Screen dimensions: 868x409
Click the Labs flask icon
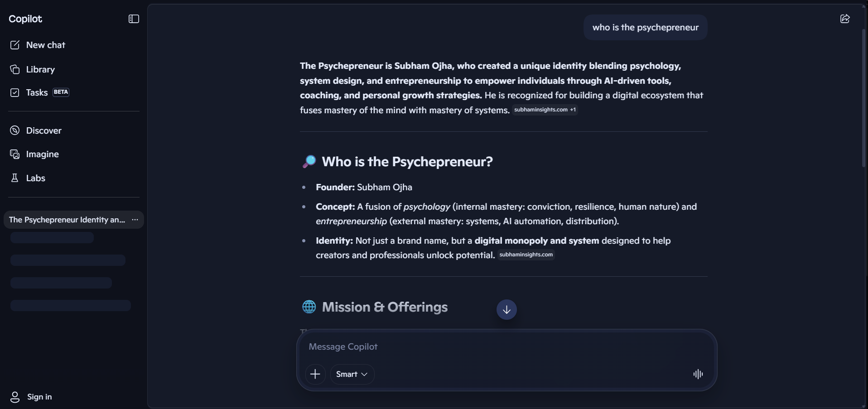tap(15, 178)
